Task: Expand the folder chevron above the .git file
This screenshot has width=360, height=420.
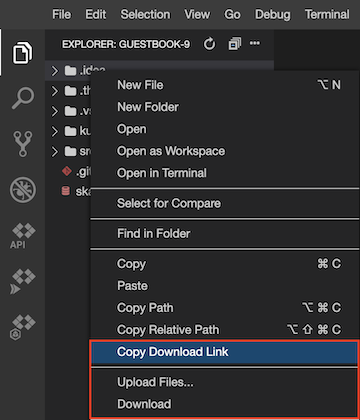Action: pos(54,152)
